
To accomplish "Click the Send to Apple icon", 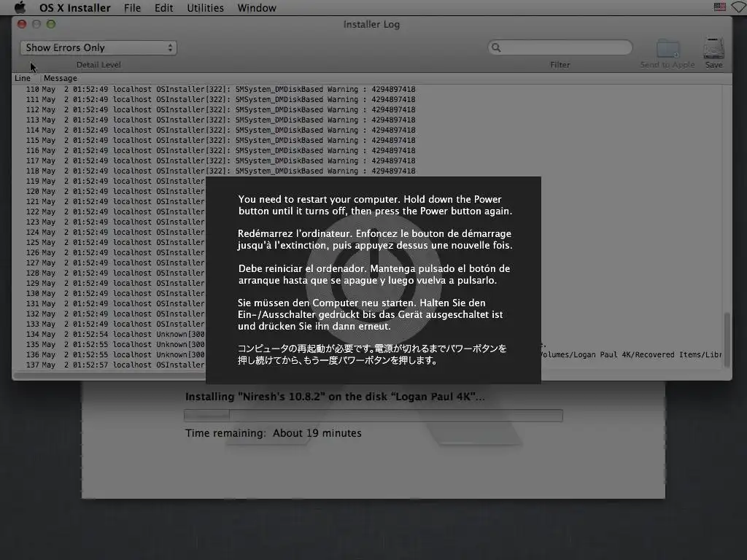I will 667,48.
